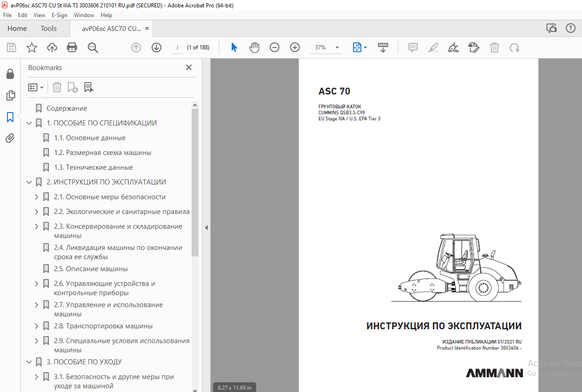
Task: Expand 2.1. Основные меры безопасности
Action: coord(36,197)
